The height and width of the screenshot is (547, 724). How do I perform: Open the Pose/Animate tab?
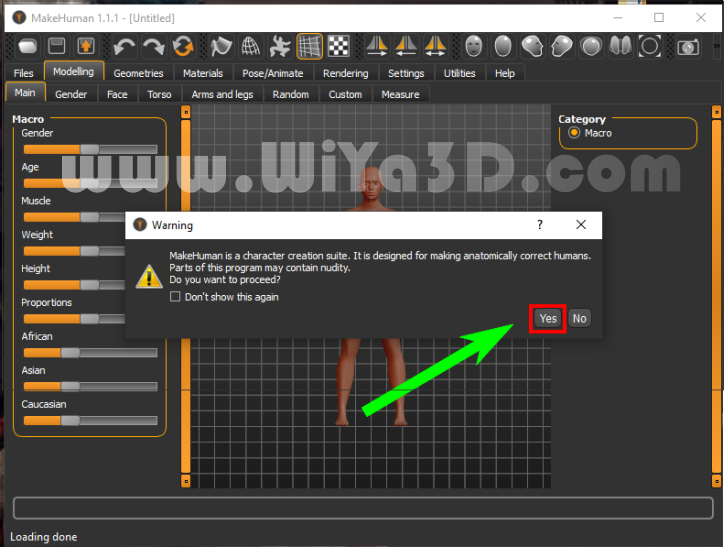[272, 73]
